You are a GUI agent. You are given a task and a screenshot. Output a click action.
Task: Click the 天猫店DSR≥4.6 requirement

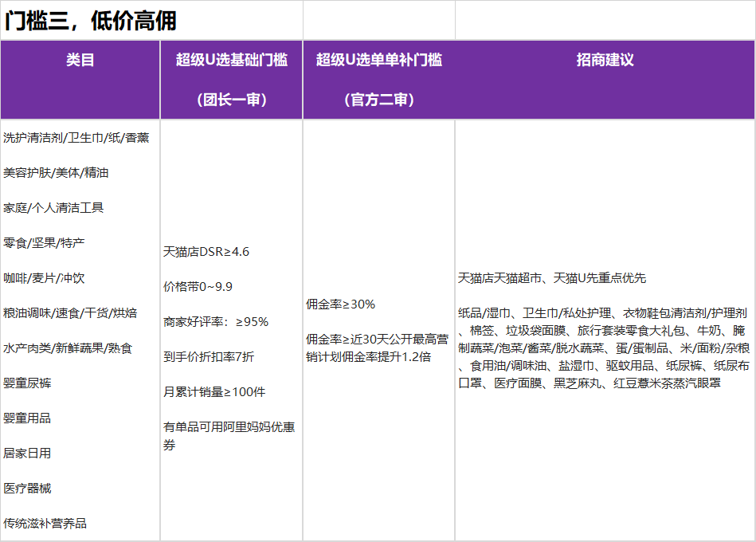tap(206, 252)
